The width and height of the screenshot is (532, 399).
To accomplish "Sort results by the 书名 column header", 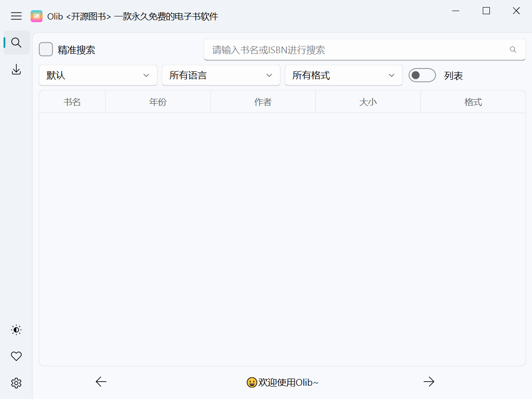I will point(72,102).
